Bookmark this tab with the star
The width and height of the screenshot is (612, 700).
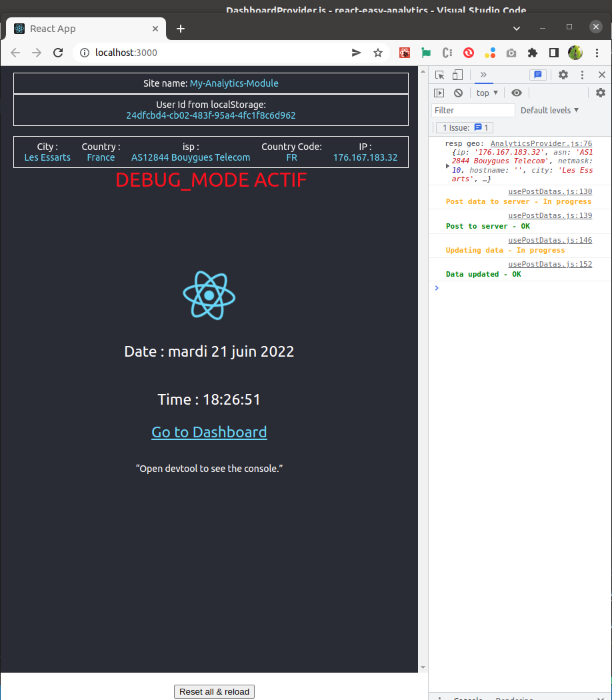coord(378,53)
